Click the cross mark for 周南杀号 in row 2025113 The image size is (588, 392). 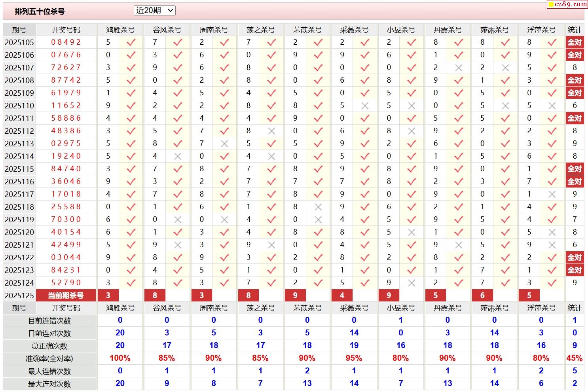pyautogui.click(x=224, y=144)
